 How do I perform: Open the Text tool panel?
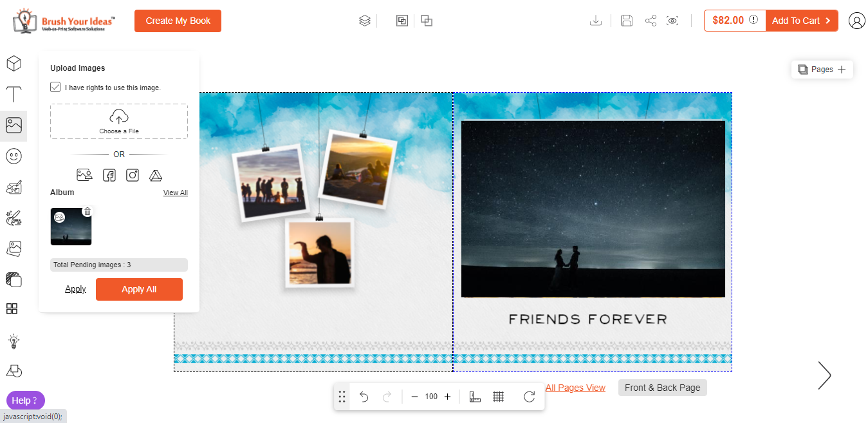[14, 95]
